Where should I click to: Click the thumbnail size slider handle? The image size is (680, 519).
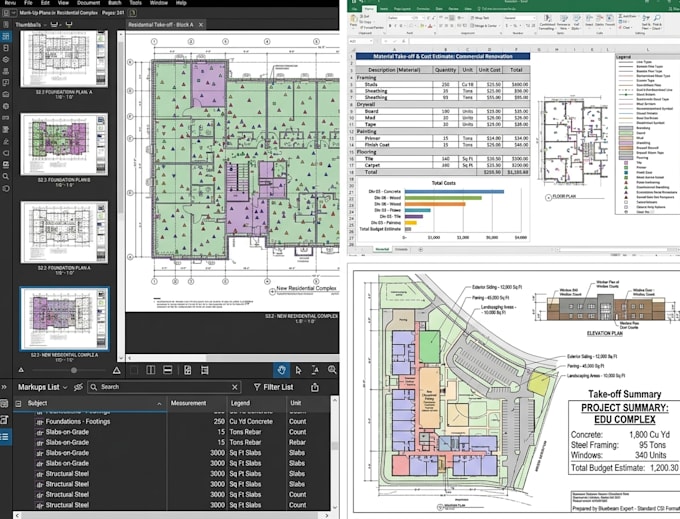(x=74, y=370)
